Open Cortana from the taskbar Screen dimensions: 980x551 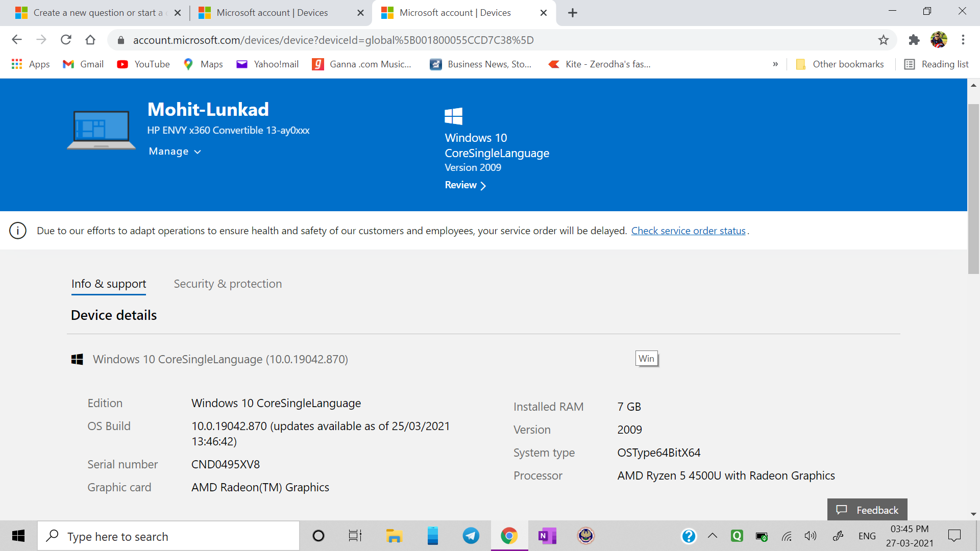(x=318, y=536)
